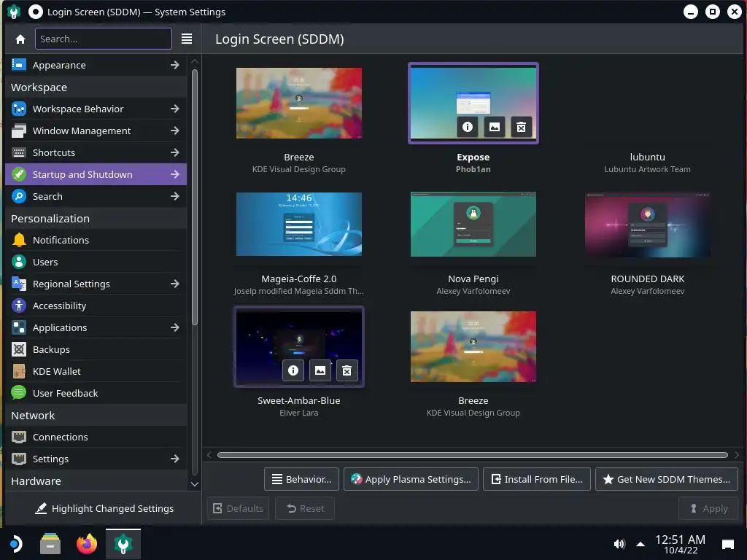The width and height of the screenshot is (747, 560).
Task: Click sidebar scroll-down arrow
Action: 194,484
